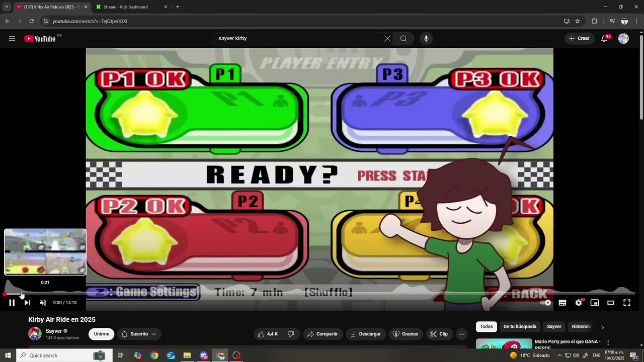644x362 pixels.
Task: Go back in browser history
Action: (x=7, y=21)
